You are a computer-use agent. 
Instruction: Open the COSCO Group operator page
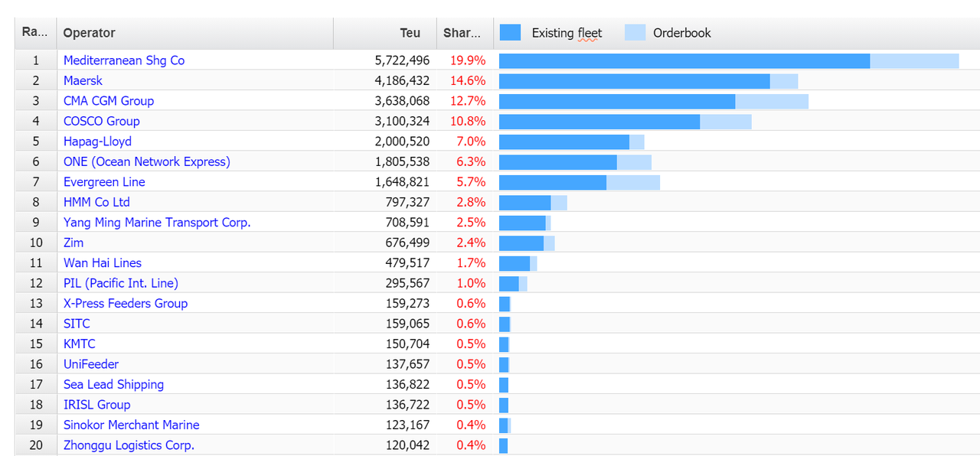coord(102,121)
